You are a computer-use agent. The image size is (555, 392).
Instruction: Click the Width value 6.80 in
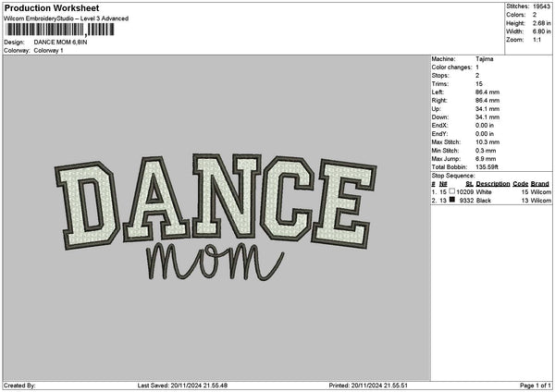pyautogui.click(x=541, y=31)
